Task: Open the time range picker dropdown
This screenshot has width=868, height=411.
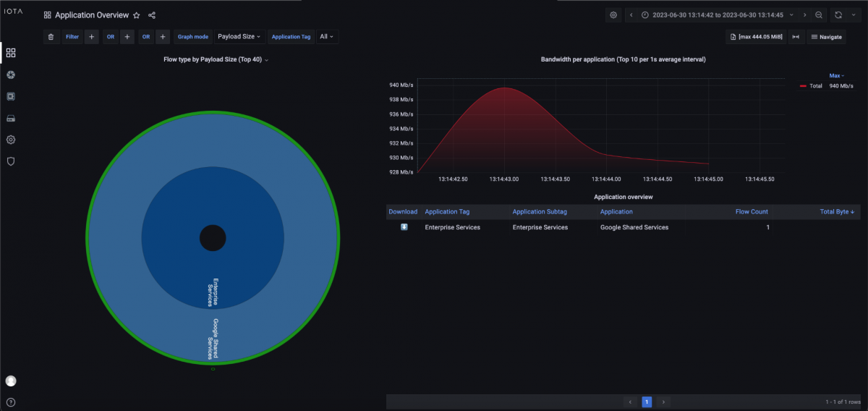Action: [712, 15]
